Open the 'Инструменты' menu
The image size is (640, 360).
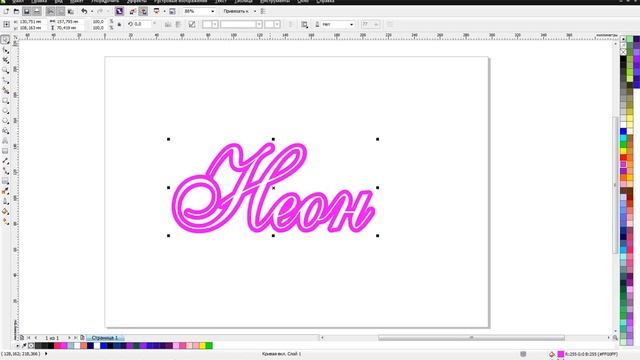click(x=275, y=2)
